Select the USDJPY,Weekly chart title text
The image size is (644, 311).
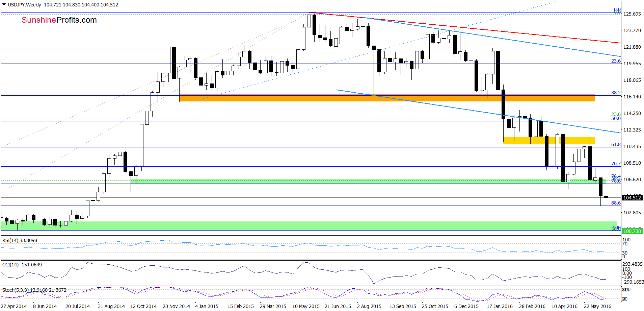pos(24,5)
